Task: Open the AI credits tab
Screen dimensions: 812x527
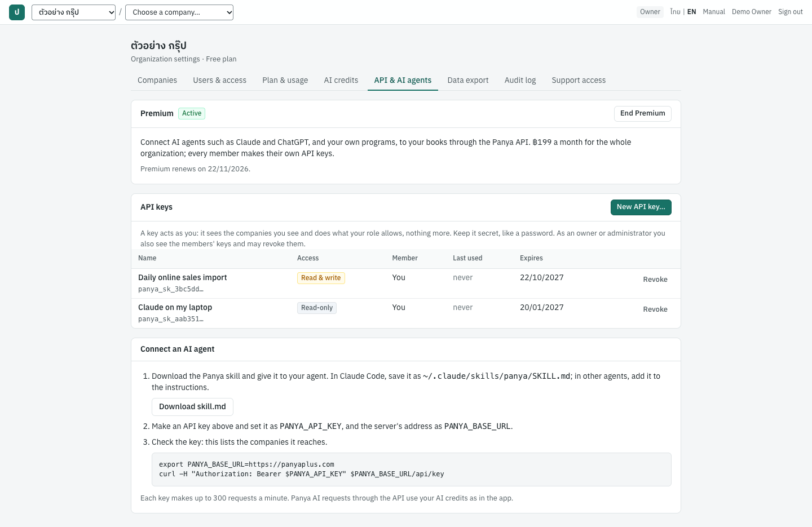Action: coord(341,80)
